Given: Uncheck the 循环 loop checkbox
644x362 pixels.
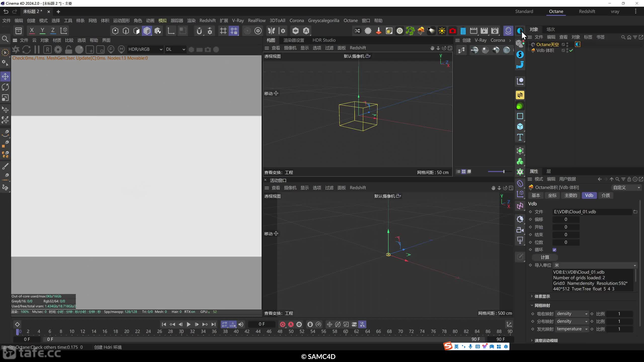Looking at the screenshot, I should coord(554,250).
